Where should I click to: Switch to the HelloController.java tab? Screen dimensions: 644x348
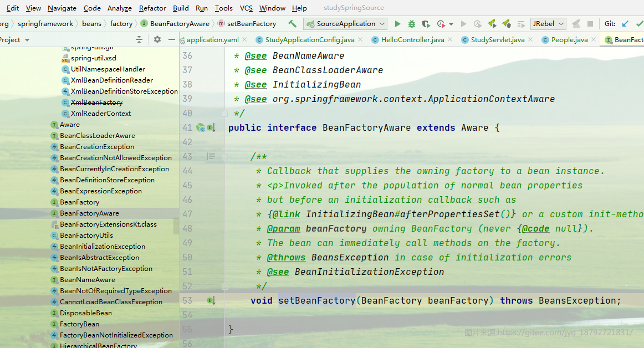pos(412,39)
